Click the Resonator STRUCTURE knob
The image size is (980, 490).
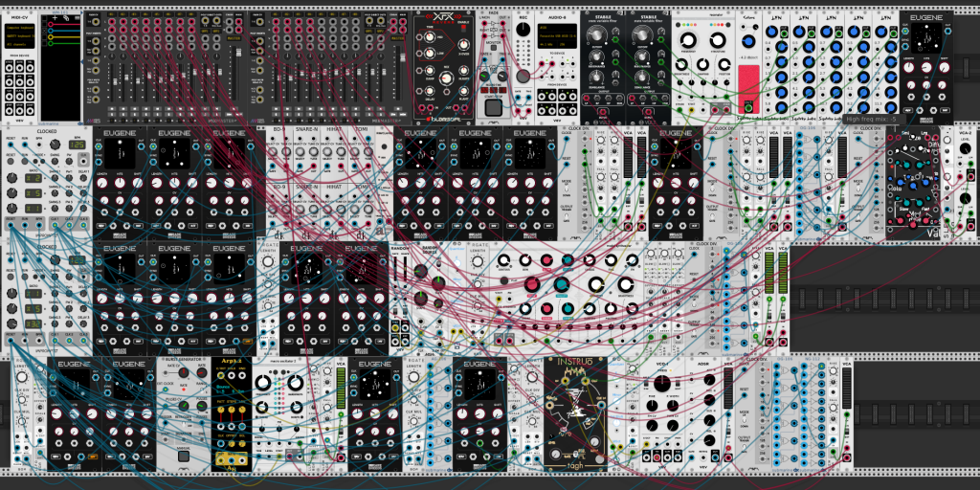pyautogui.click(x=718, y=40)
